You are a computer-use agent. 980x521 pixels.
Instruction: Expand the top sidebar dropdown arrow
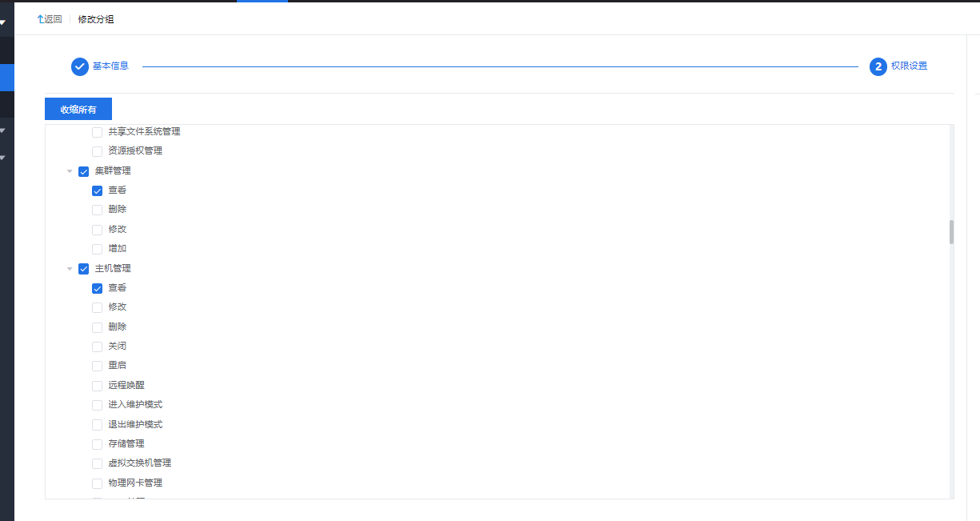3,22
